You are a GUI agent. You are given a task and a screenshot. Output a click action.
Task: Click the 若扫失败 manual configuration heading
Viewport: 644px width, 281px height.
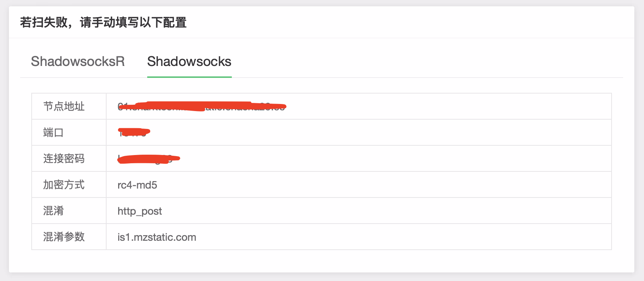click(x=103, y=22)
